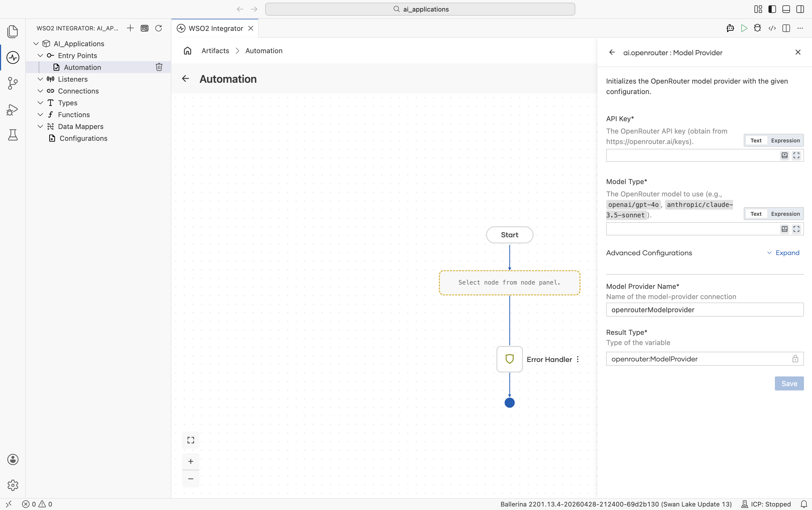This screenshot has height=510, width=812.
Task: Expand the Model Type editor to fullscreen
Action: tap(796, 229)
